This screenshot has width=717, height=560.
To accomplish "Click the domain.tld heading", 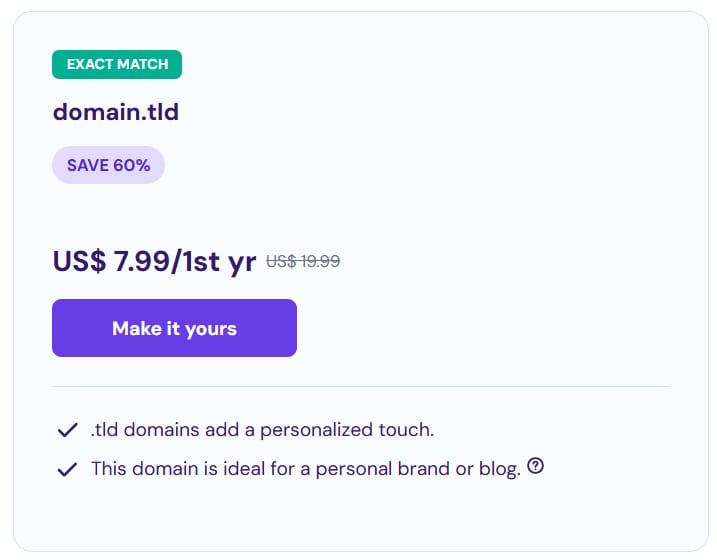I will click(115, 111).
